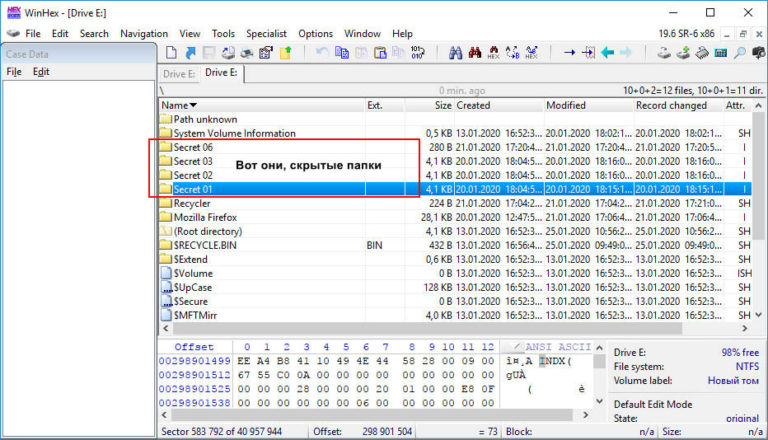This screenshot has width=768, height=440.
Task: Click the Copy block toolbar icon
Action: pyautogui.click(x=341, y=52)
